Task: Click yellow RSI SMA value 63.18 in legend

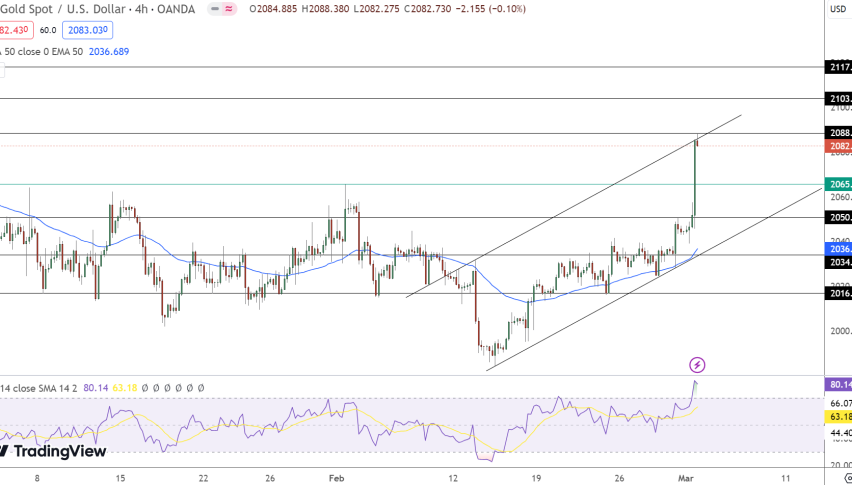Action: pyautogui.click(x=124, y=388)
